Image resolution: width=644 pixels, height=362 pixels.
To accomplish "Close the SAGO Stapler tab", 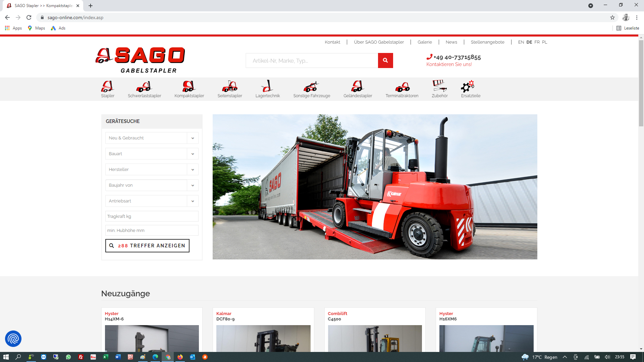I will pyautogui.click(x=78, y=6).
